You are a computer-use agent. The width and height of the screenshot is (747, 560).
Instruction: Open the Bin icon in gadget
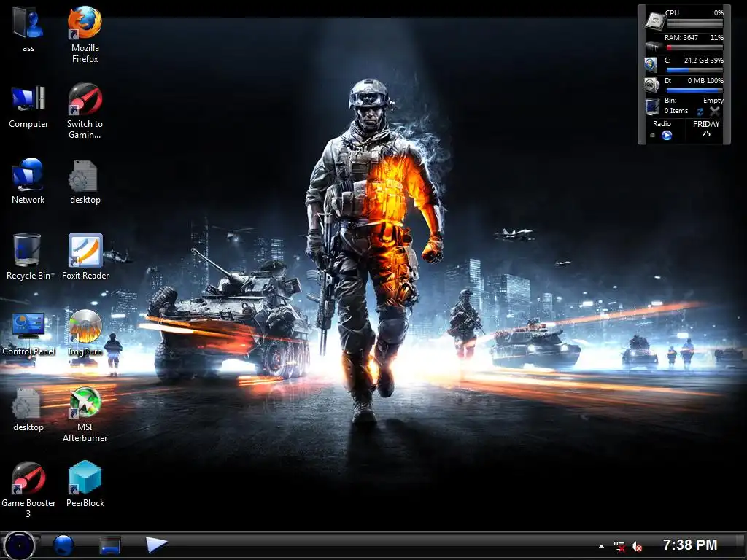point(652,106)
